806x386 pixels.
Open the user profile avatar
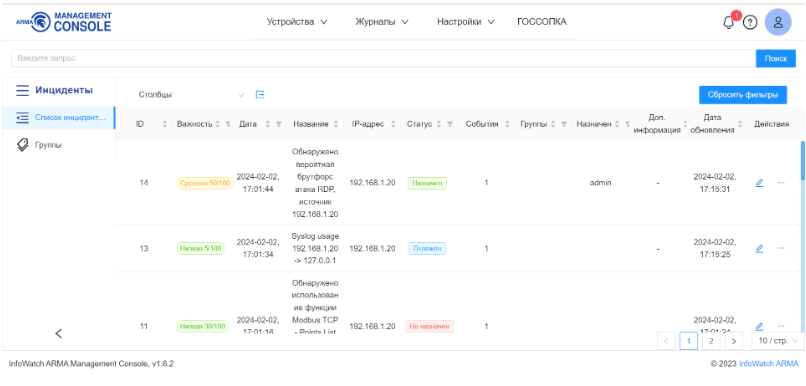[778, 23]
